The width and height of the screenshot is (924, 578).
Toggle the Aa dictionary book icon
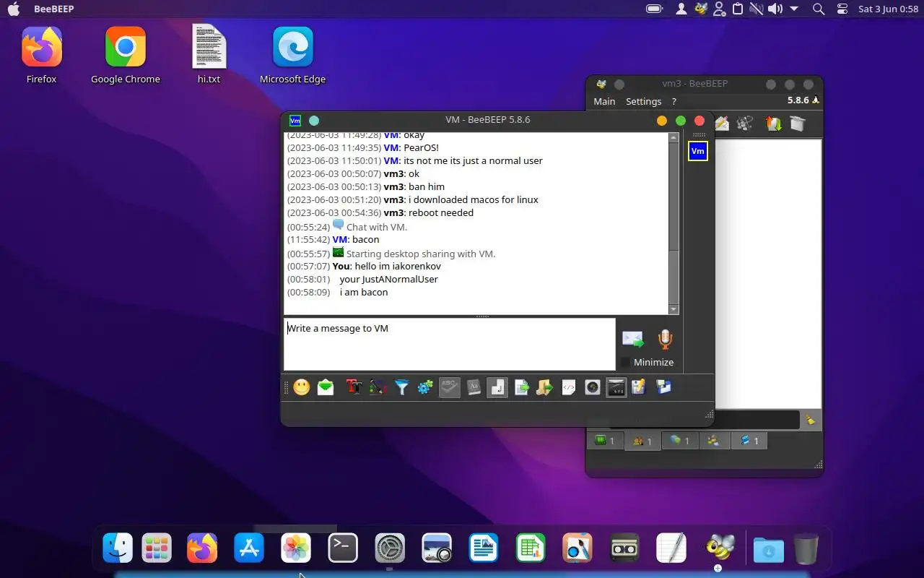[x=474, y=387]
